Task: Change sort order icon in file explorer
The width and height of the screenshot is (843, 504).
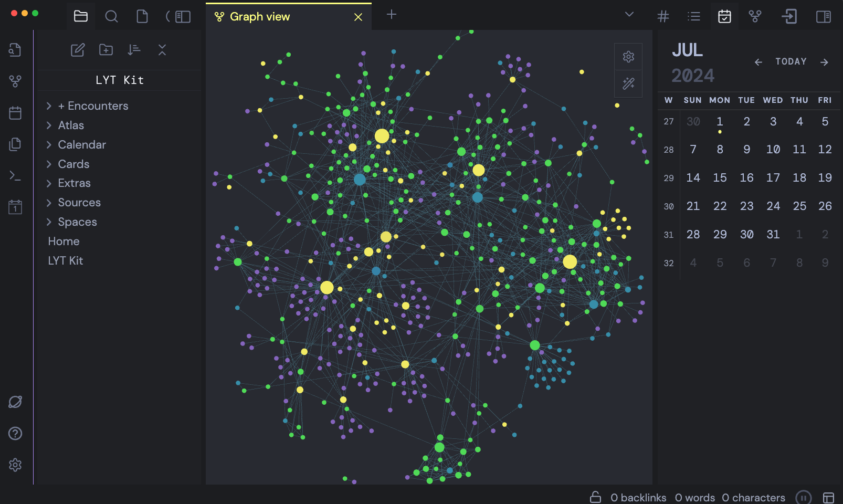Action: pos(134,50)
